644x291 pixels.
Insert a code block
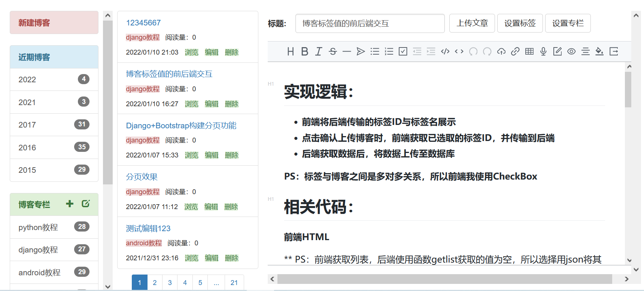click(445, 52)
